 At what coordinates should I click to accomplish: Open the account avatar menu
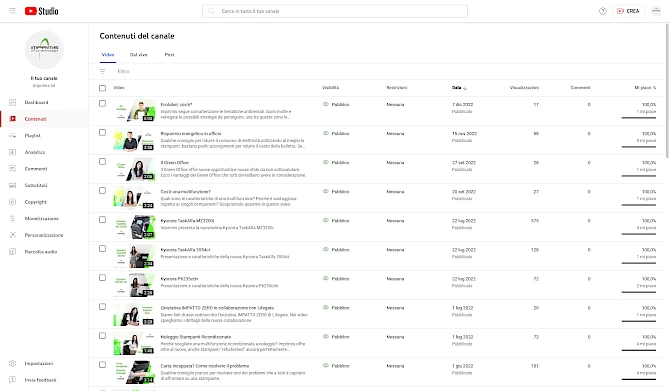click(x=656, y=11)
